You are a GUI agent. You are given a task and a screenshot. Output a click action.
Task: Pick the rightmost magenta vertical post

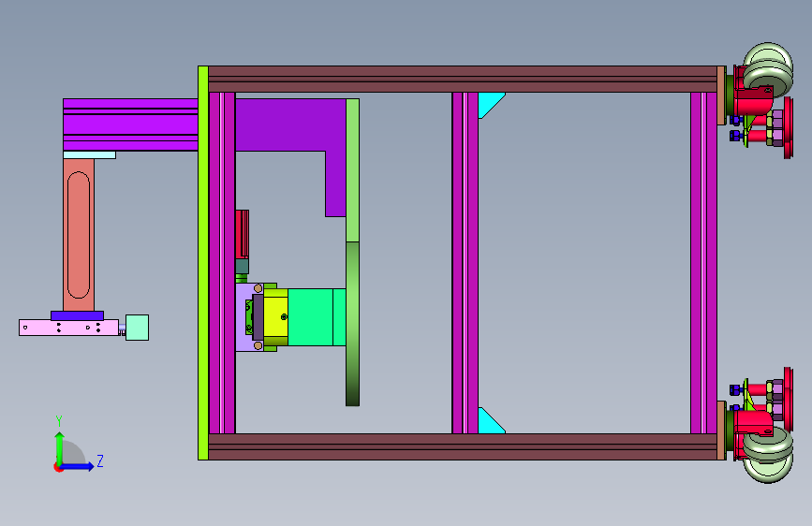tap(703, 263)
